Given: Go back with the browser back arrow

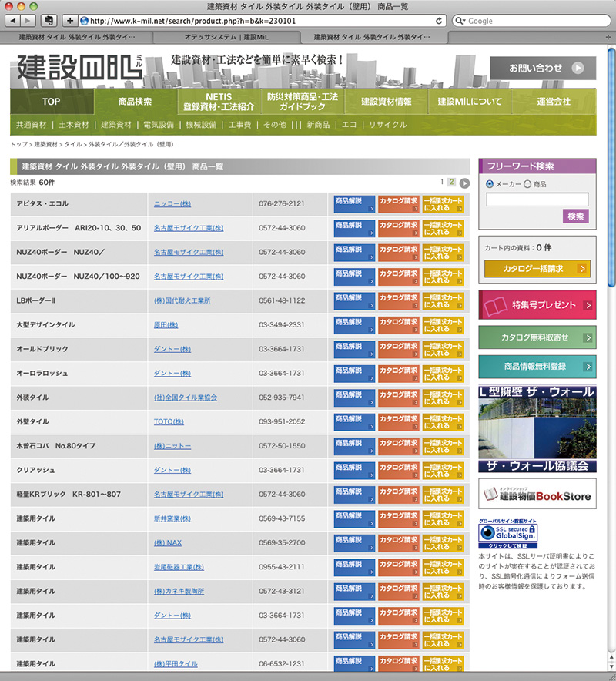Looking at the screenshot, I should click(13, 20).
